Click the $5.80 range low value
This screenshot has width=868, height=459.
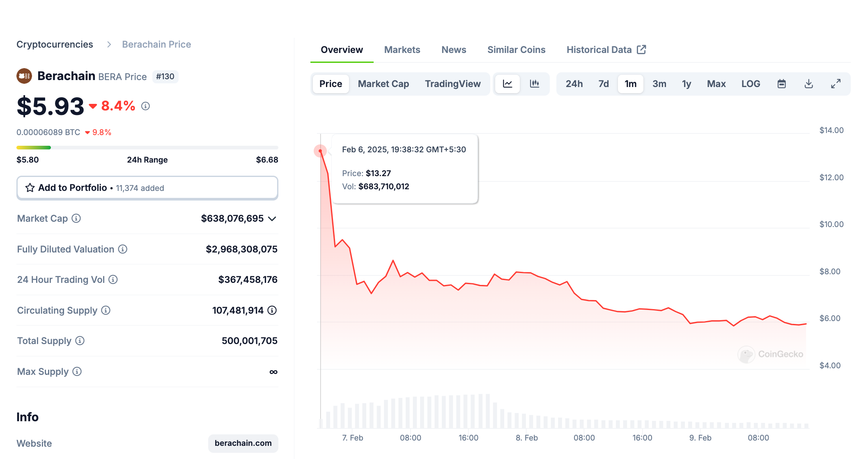tap(28, 160)
